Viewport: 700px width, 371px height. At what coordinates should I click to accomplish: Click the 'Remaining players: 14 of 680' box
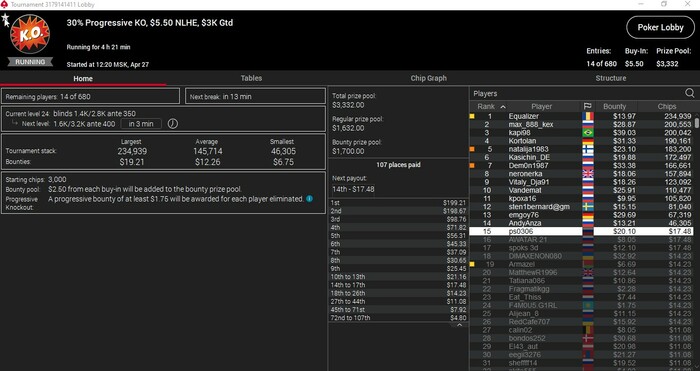coord(91,96)
